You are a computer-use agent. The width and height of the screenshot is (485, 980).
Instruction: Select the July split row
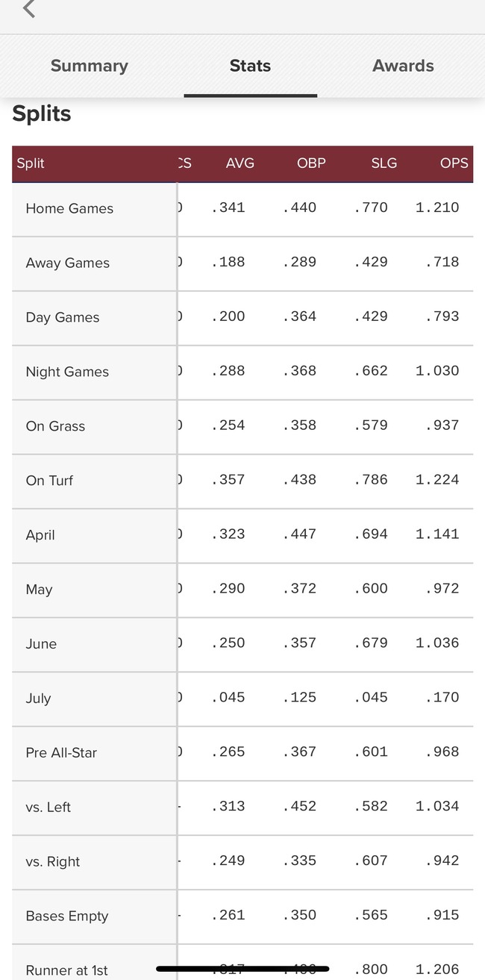242,699
